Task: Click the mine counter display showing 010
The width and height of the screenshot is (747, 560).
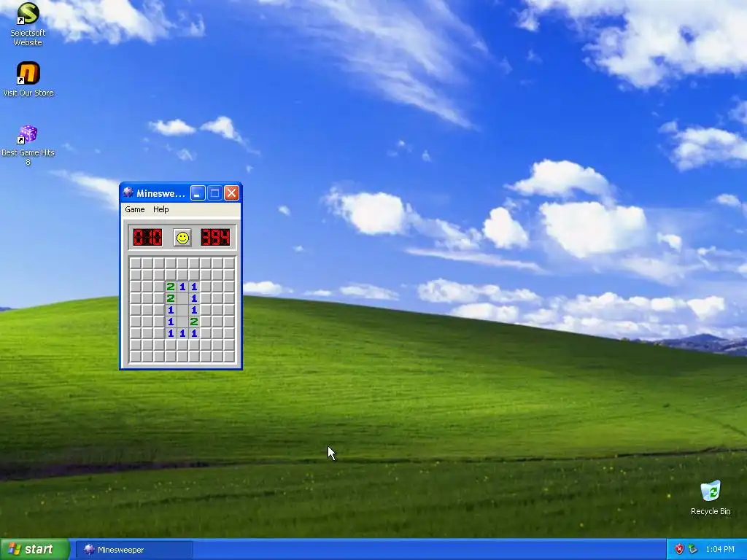Action: point(147,238)
